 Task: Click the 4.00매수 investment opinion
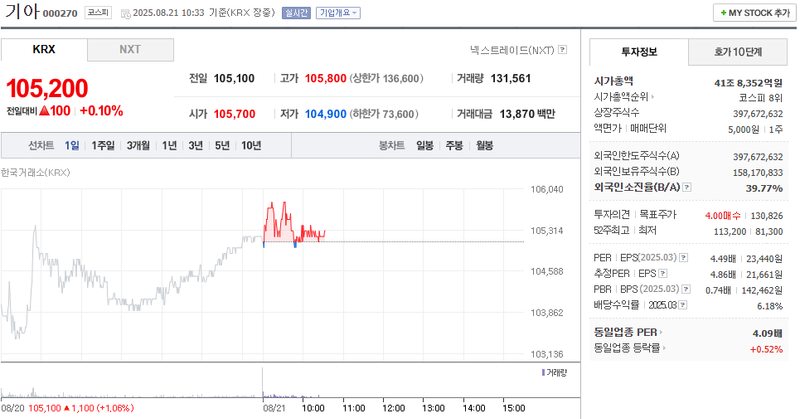722,216
